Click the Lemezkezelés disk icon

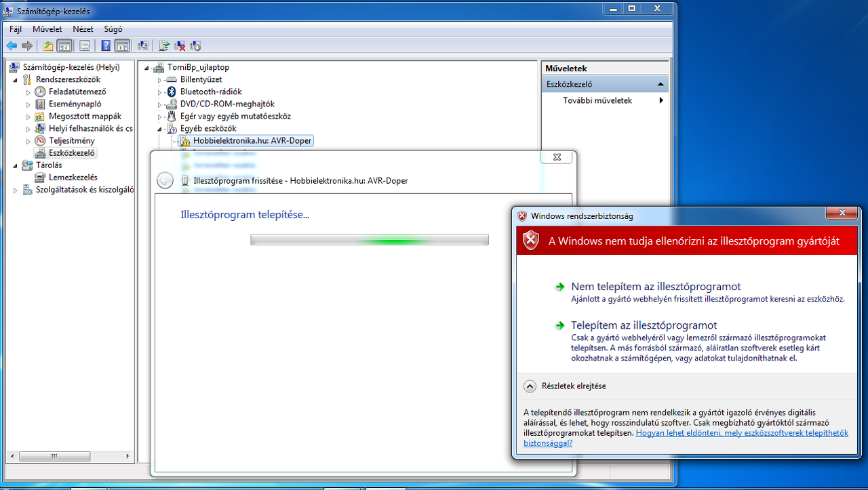coord(41,178)
